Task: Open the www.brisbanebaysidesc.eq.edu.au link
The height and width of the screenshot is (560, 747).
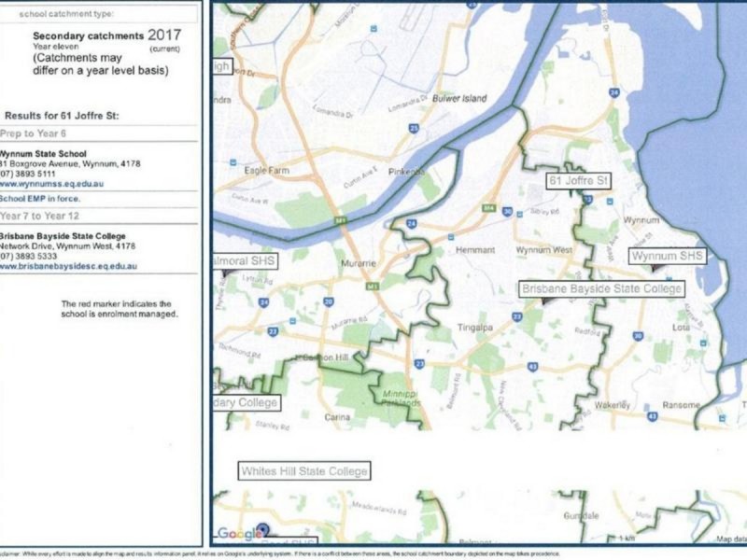Action: (x=69, y=267)
